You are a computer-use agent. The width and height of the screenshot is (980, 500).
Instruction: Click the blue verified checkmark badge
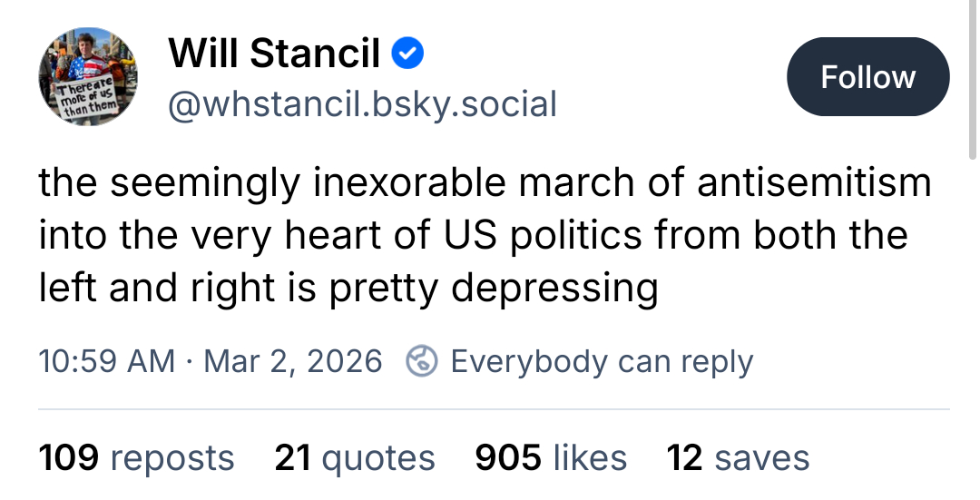408,54
